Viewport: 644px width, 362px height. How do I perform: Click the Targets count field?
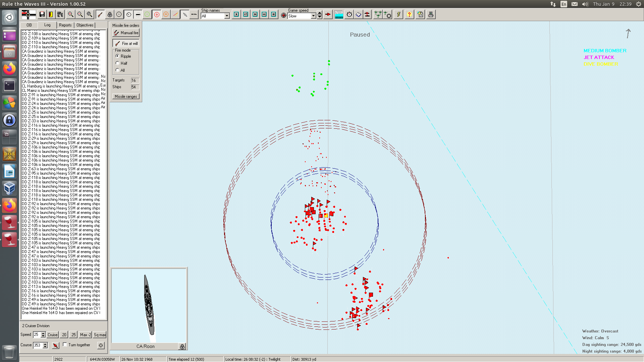[135, 80]
